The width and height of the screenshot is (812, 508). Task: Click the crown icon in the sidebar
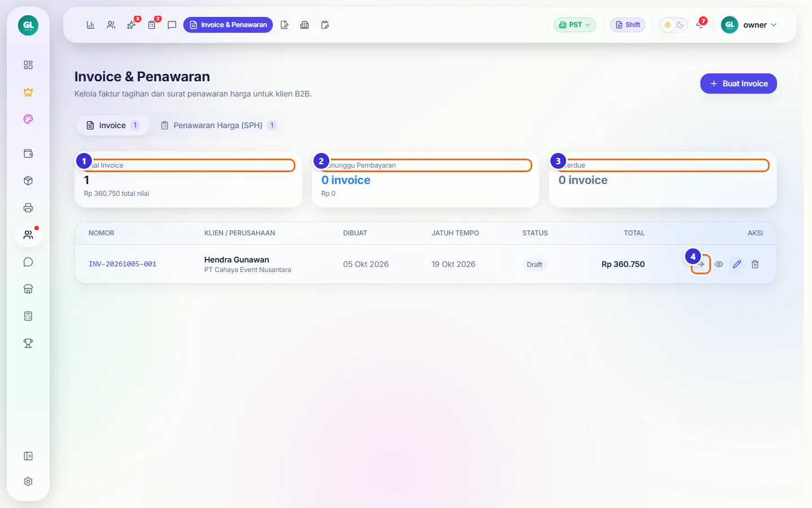[x=28, y=92]
